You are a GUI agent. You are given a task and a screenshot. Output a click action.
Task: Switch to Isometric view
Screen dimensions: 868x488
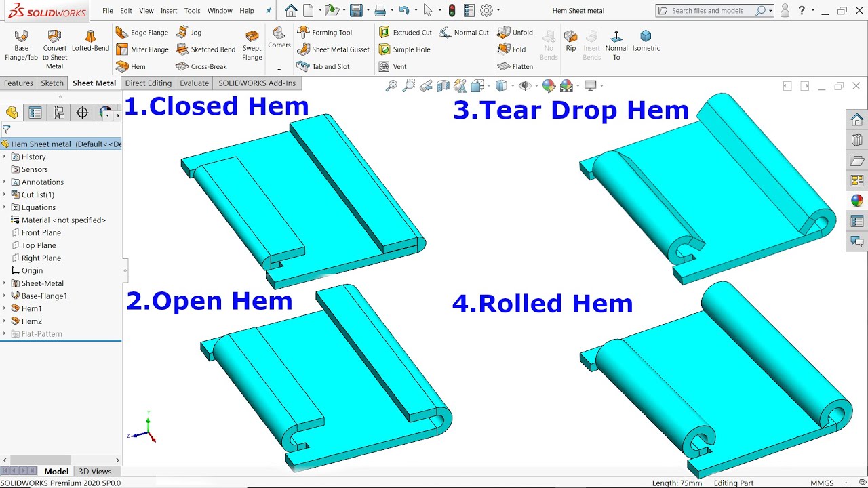pos(646,41)
